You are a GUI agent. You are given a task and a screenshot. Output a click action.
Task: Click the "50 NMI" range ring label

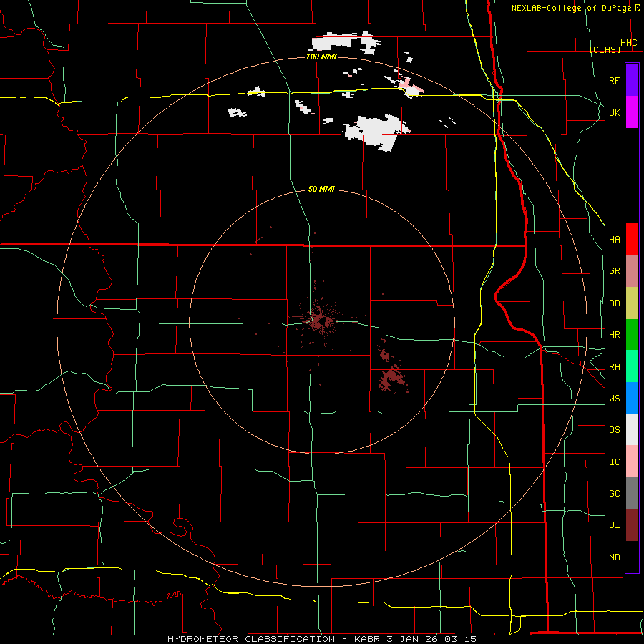tap(321, 189)
